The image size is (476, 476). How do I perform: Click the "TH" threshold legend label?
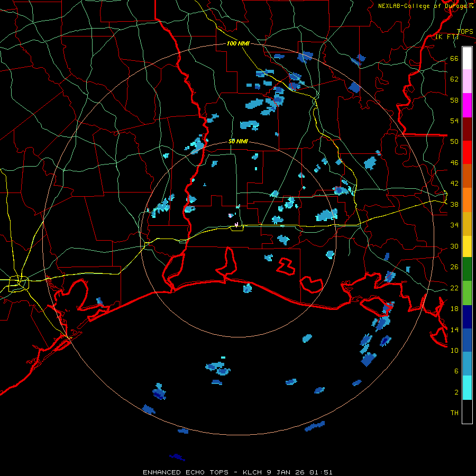pyautogui.click(x=454, y=413)
